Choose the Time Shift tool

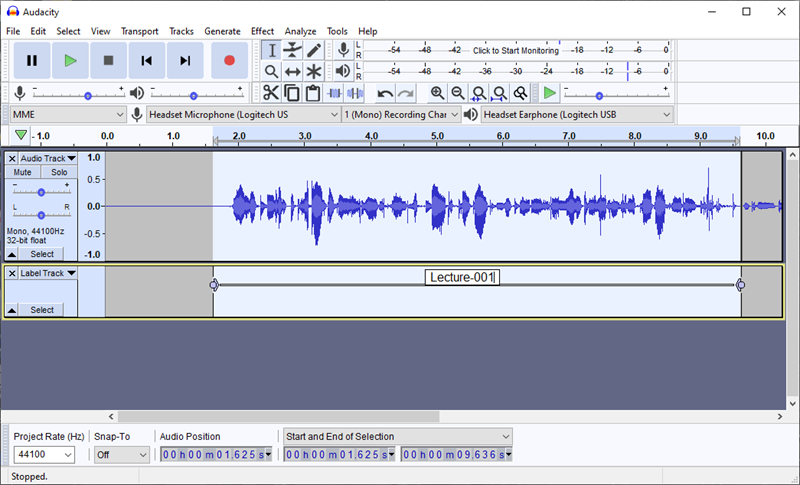(292, 71)
